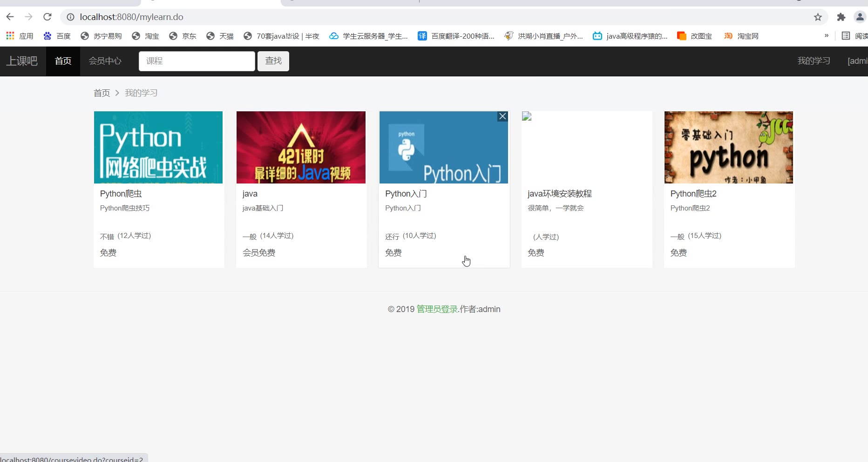Click the browser forward arrow
Screen dimensions: 868x462
click(29, 17)
